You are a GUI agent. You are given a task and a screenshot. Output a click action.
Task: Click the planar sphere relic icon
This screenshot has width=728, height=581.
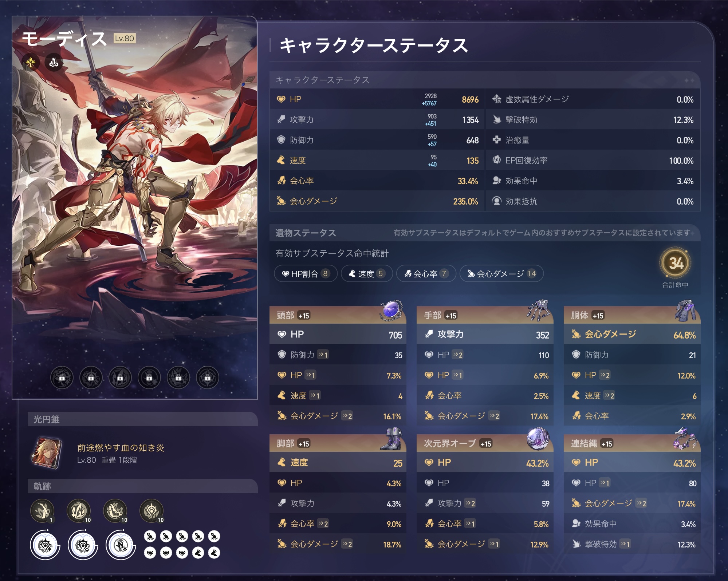click(x=538, y=439)
